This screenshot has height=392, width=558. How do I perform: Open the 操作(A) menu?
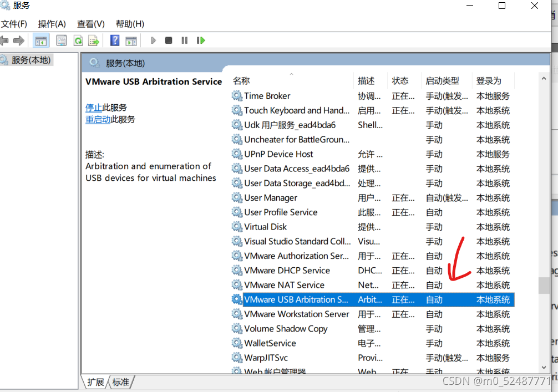[52, 24]
